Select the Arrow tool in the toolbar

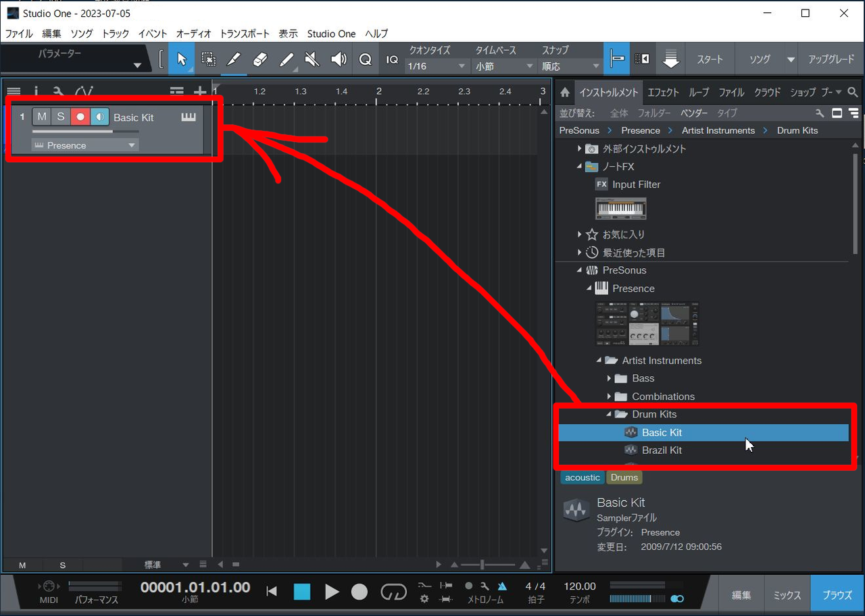click(x=181, y=59)
